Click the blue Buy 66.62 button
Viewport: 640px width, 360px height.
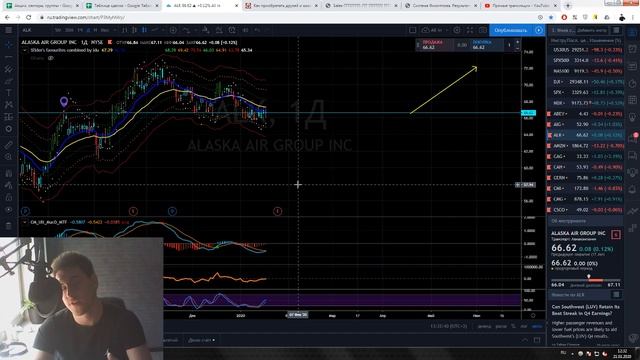(x=487, y=45)
